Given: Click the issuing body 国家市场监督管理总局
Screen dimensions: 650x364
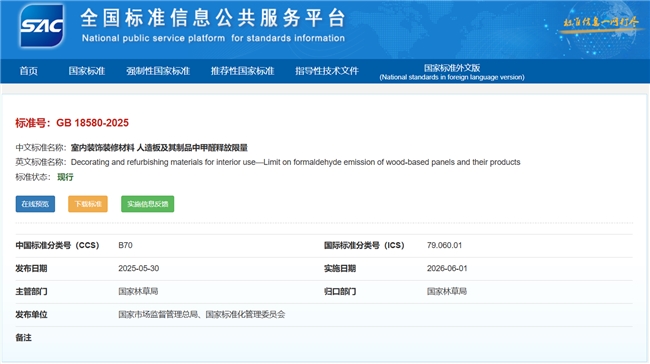Looking at the screenshot, I should pyautogui.click(x=158, y=315).
